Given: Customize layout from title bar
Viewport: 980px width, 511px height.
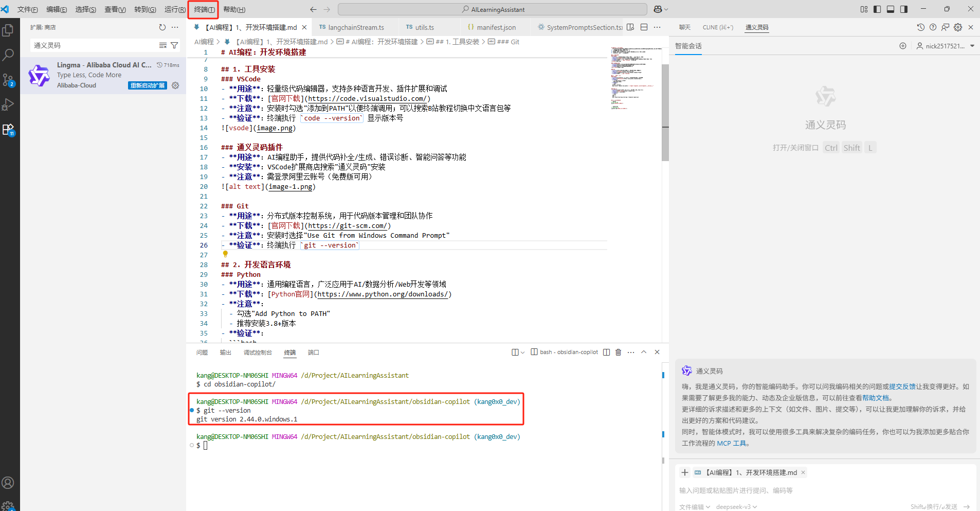Looking at the screenshot, I should click(x=864, y=9).
